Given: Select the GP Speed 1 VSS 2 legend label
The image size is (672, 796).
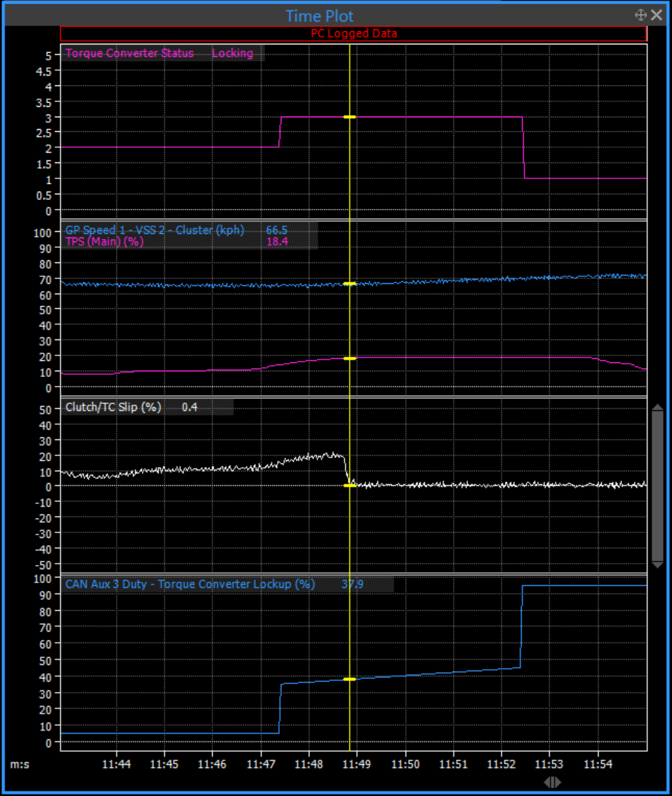Looking at the screenshot, I should [159, 230].
